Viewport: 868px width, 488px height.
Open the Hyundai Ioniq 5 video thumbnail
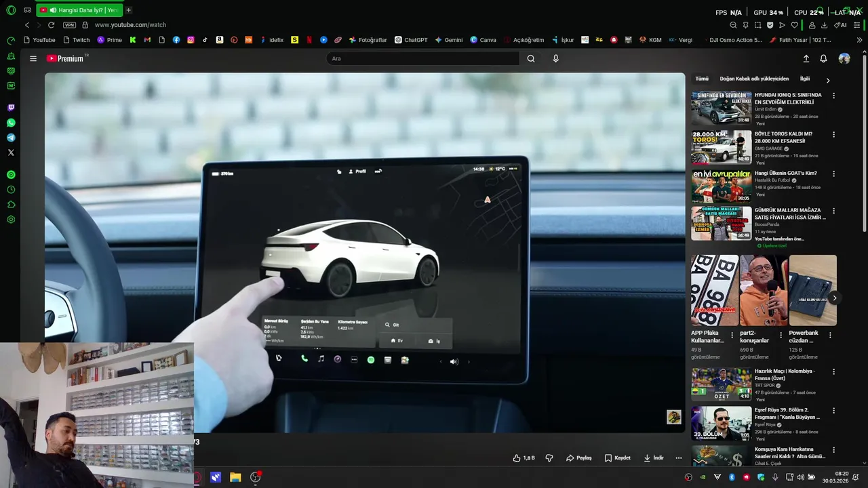tap(721, 108)
